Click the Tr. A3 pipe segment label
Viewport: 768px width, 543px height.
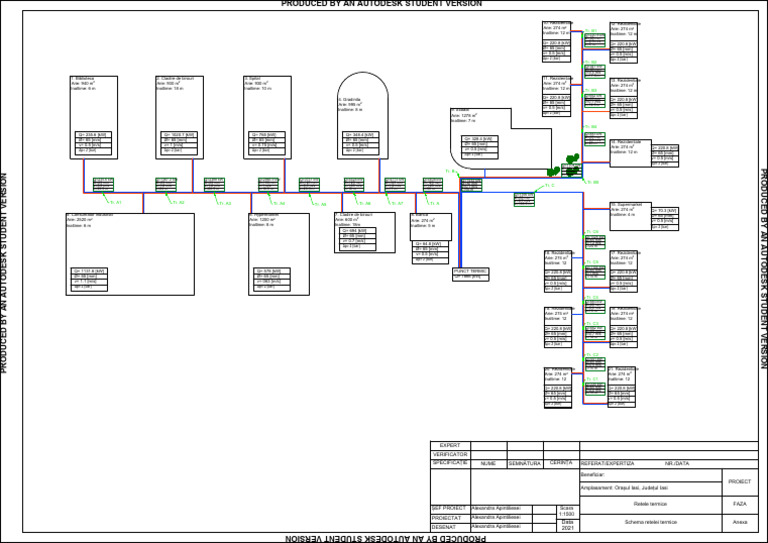[224, 203]
